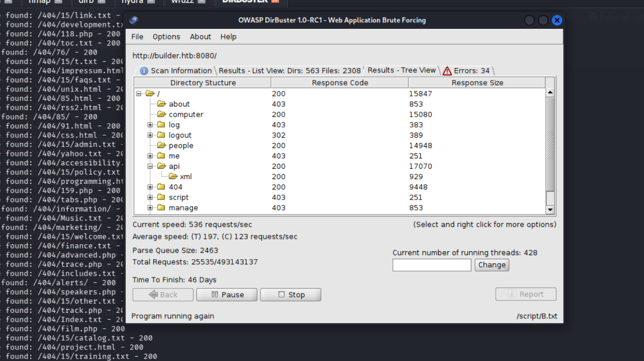644x361 pixels.
Task: Click the 'xml' folder icon under api
Action: (173, 176)
